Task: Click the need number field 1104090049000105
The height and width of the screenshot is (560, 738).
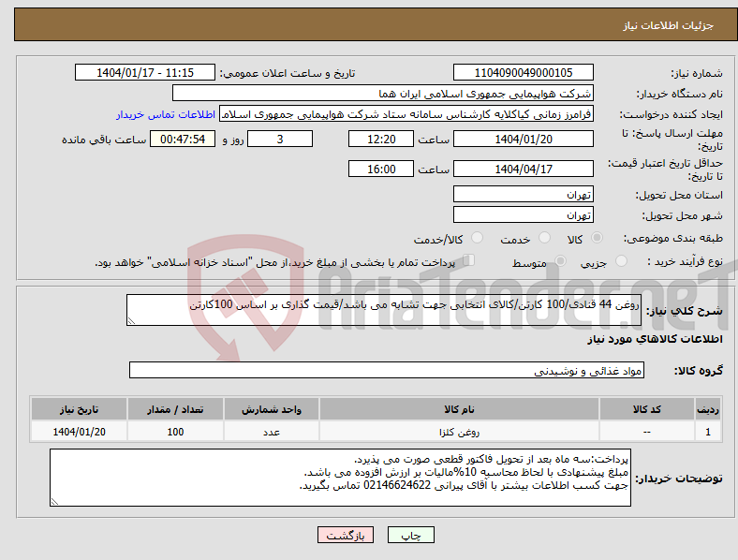Action: tap(523, 72)
